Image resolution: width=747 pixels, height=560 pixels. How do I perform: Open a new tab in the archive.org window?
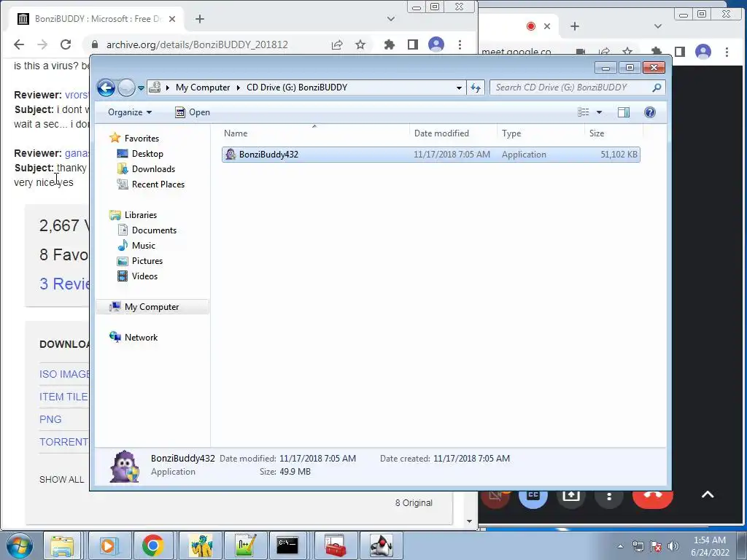200,19
